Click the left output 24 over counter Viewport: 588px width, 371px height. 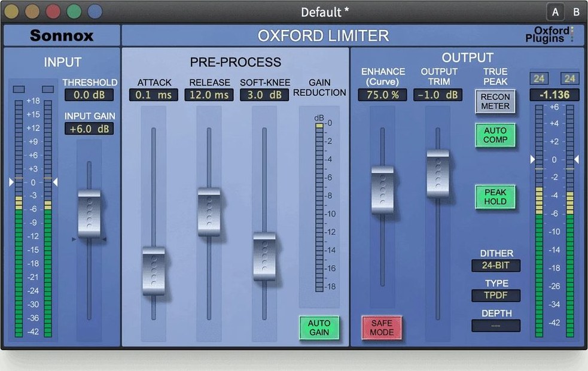539,78
